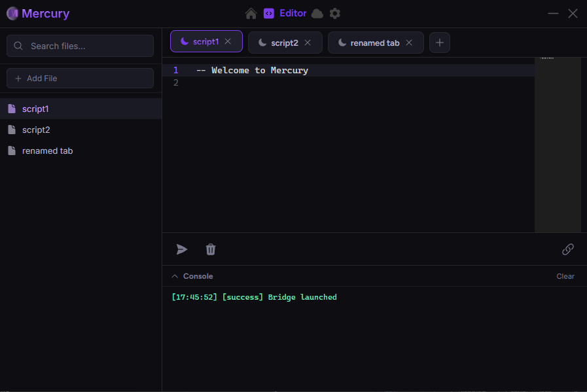This screenshot has height=392, width=587.
Task: Click the script1 file icon in sidebar
Action: pos(12,109)
